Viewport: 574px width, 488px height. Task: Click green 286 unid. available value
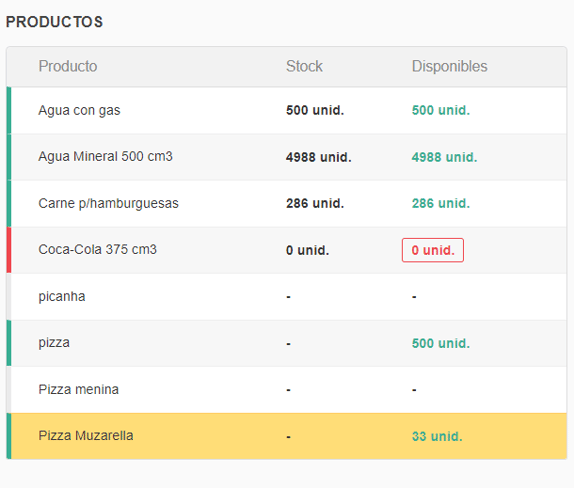pyautogui.click(x=441, y=204)
